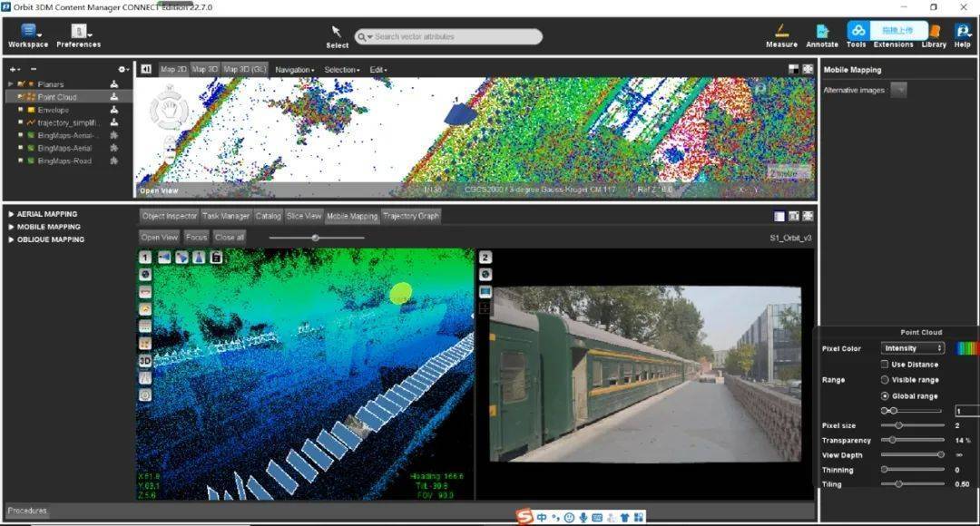Click the lock icon in view 1 toolbar
The height and width of the screenshot is (526, 980).
[216, 258]
